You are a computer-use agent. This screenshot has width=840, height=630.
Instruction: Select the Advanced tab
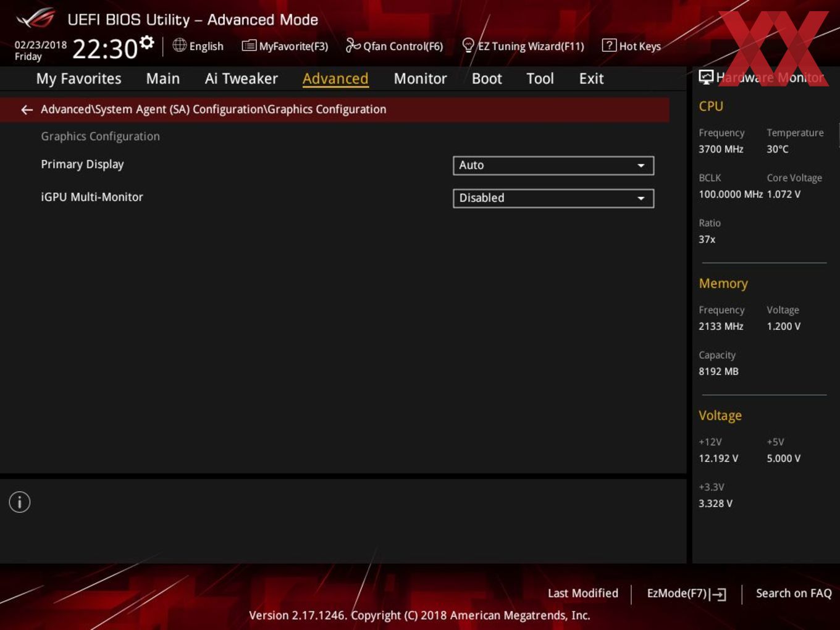pyautogui.click(x=335, y=78)
